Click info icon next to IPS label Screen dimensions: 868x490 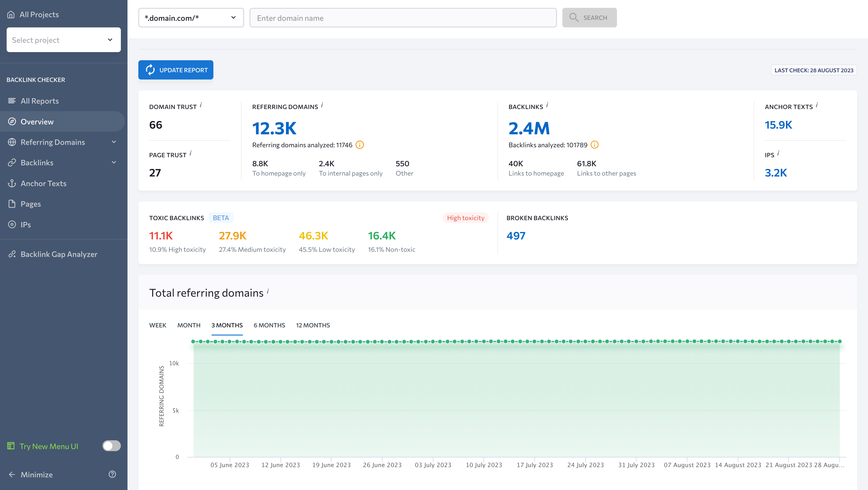point(778,153)
